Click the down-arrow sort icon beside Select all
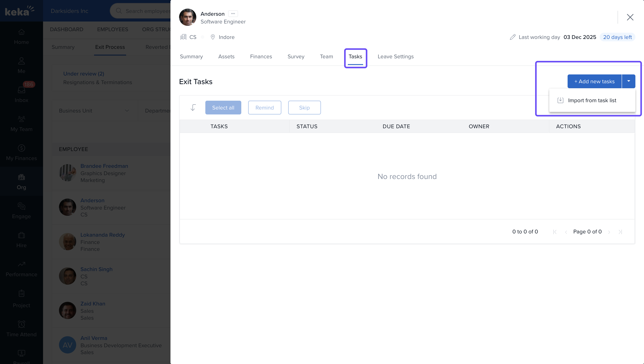The width and height of the screenshot is (644, 364). coord(193,108)
